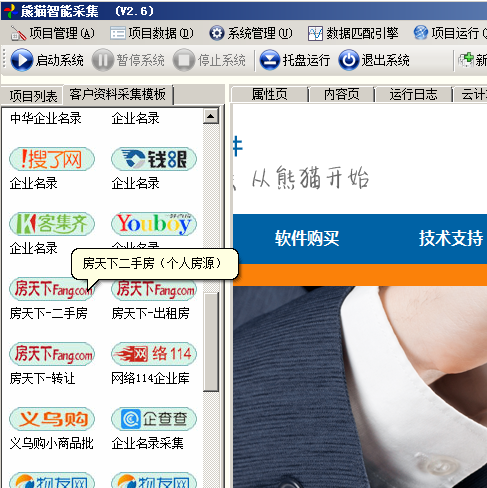Viewport: 487px width, 488px height.
Task: Click the 停止系统 stop icon
Action: pos(184,60)
